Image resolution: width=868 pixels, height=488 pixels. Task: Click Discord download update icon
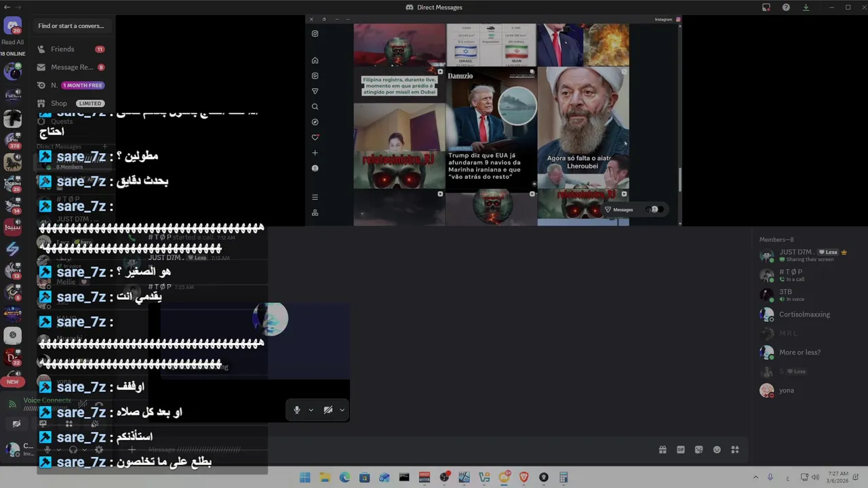(x=806, y=7)
